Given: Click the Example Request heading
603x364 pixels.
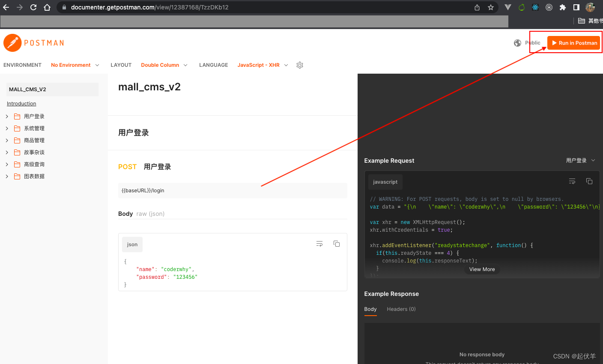Looking at the screenshot, I should [x=389, y=161].
